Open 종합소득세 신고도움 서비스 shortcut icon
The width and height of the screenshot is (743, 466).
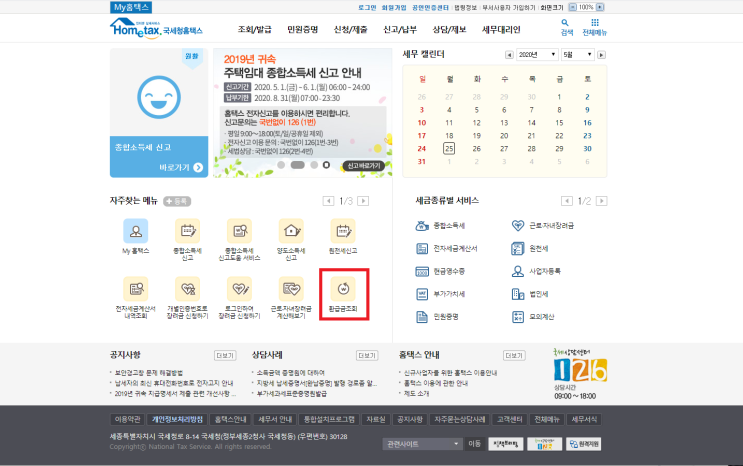click(x=239, y=231)
